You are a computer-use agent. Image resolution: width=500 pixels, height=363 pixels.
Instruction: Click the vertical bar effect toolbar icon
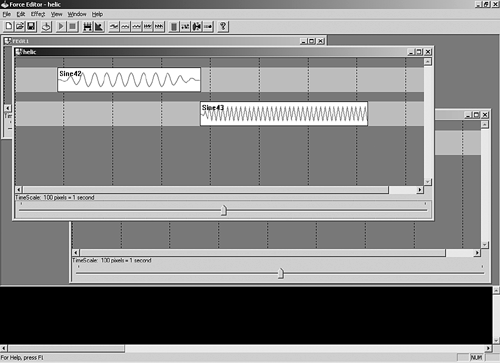[x=174, y=26]
